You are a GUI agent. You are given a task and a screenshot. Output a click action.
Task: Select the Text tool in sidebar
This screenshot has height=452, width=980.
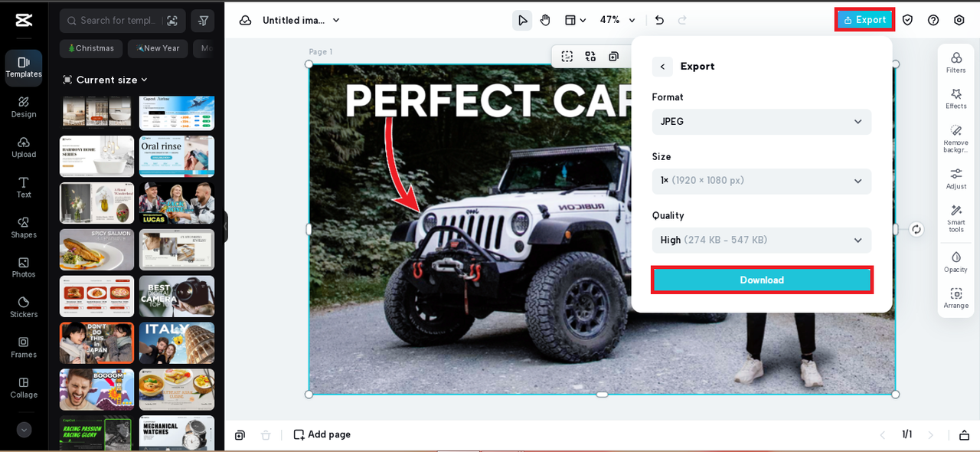[24, 188]
